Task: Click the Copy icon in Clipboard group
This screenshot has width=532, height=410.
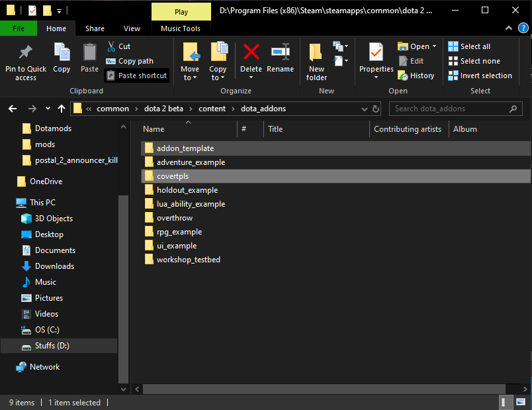Action: pos(62,52)
